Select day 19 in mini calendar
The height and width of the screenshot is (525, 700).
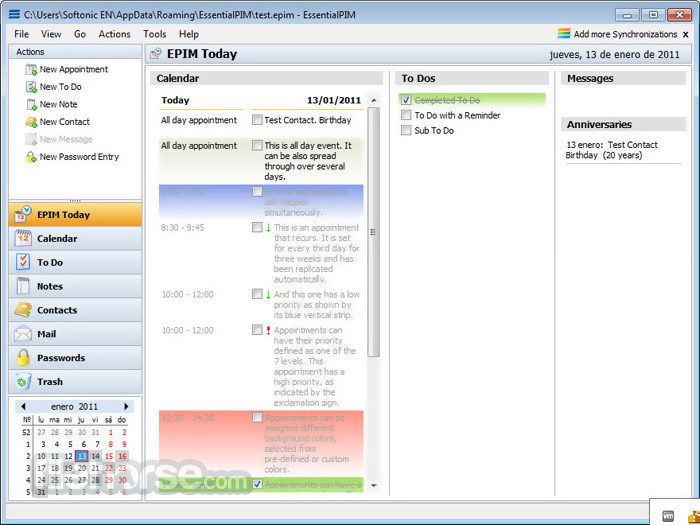(68, 468)
